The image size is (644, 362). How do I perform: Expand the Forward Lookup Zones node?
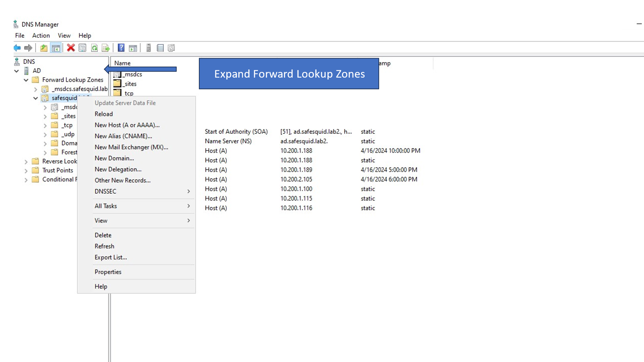point(26,80)
